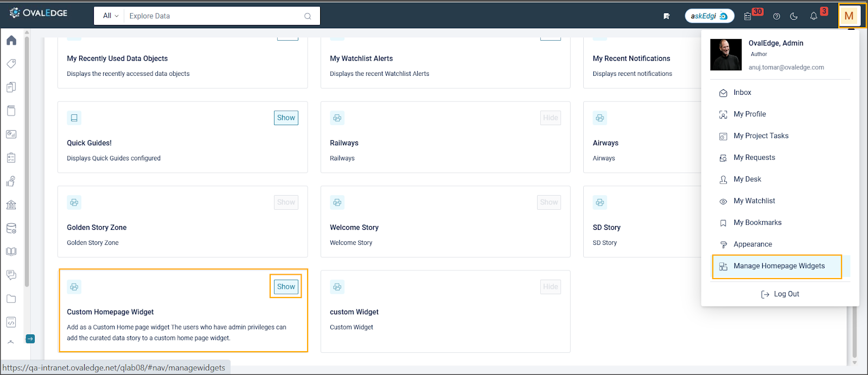
Task: Open the help question mark icon
Action: [x=776, y=16]
